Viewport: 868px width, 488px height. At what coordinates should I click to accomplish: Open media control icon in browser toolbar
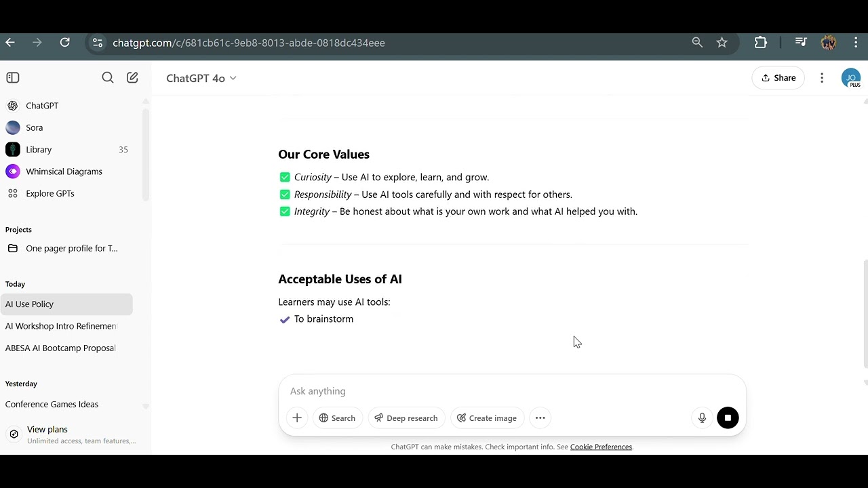[801, 43]
